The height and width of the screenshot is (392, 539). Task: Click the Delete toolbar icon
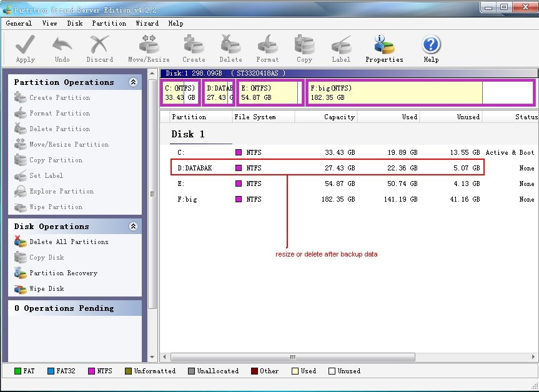230,44
